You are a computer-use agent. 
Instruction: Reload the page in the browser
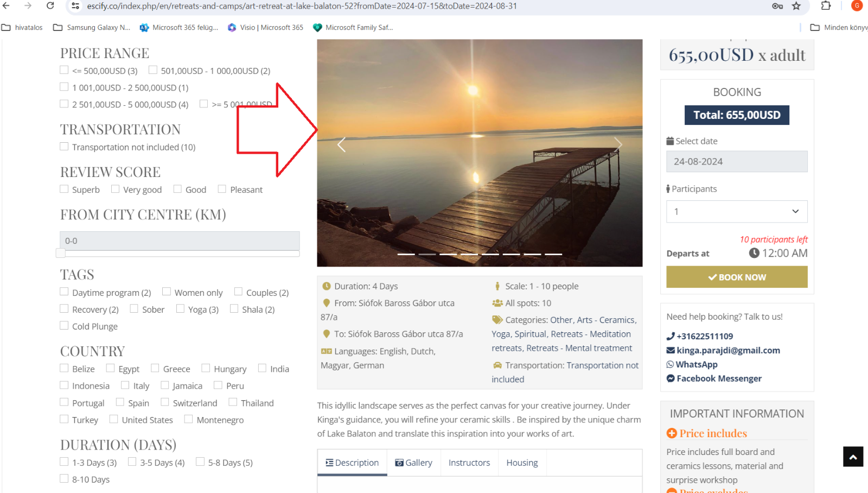point(50,6)
